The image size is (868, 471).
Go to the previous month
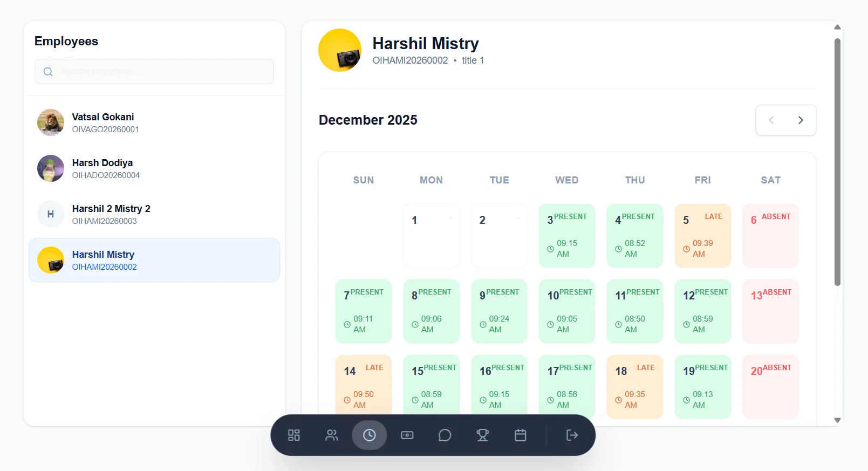tap(771, 120)
